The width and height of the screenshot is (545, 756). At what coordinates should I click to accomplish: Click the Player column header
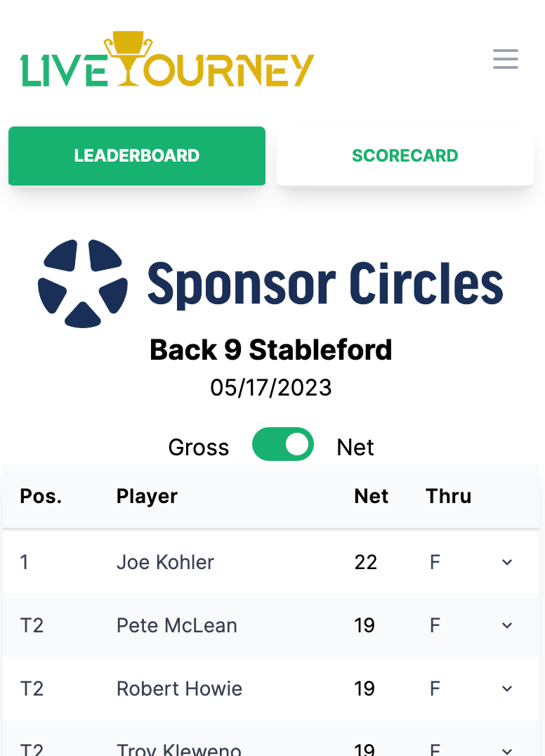click(x=147, y=497)
